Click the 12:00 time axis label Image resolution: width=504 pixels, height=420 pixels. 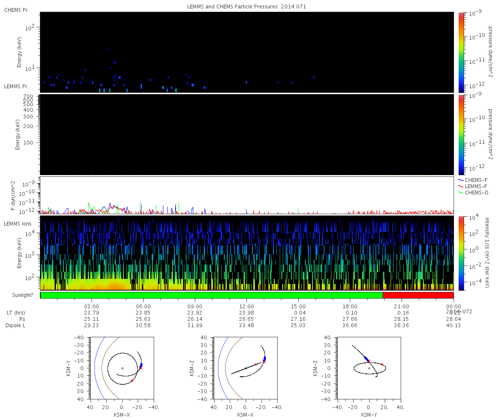tap(247, 307)
